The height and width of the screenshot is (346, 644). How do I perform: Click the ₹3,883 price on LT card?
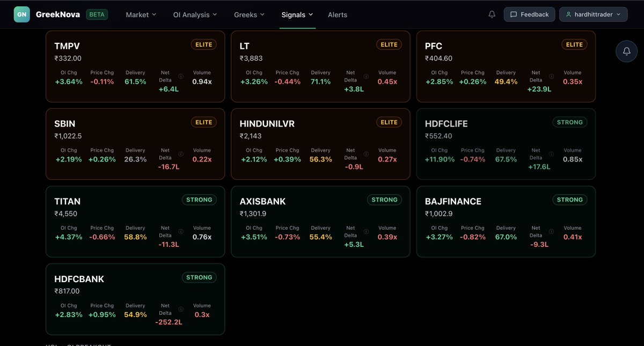click(x=251, y=58)
